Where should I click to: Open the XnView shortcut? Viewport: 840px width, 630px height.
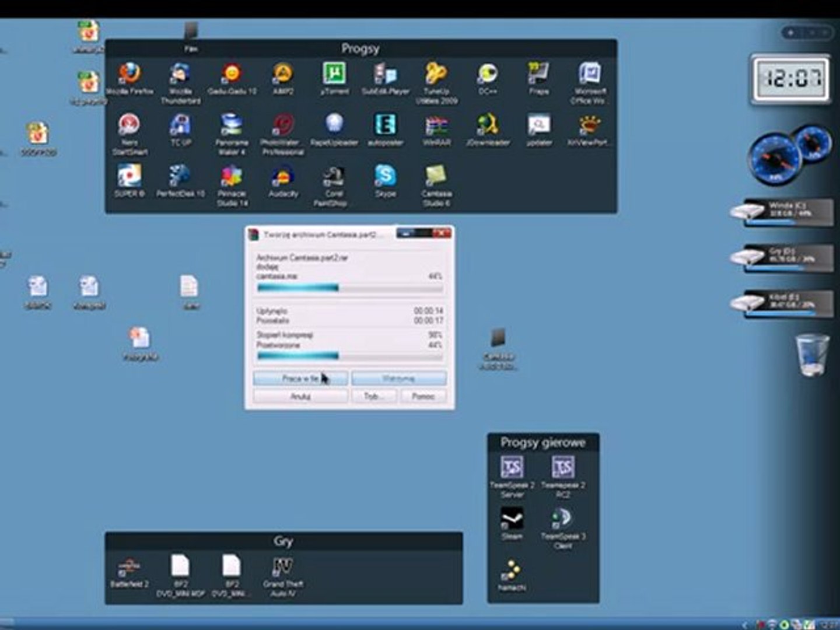[x=590, y=130]
